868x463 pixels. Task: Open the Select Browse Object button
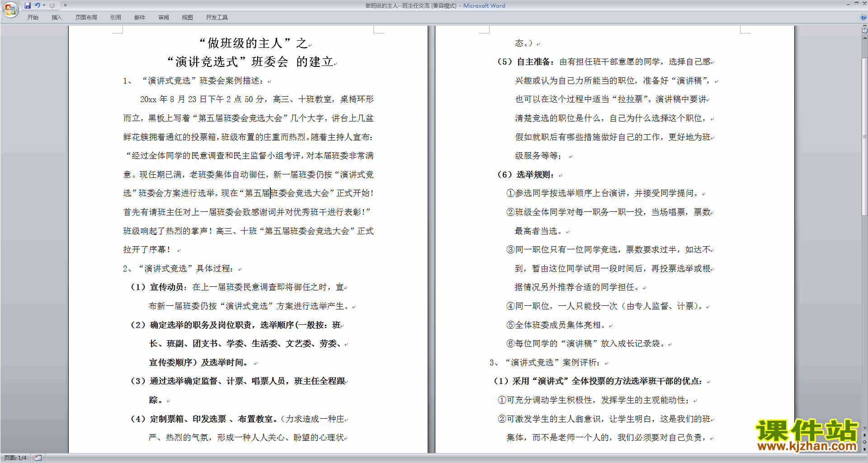(x=864, y=442)
